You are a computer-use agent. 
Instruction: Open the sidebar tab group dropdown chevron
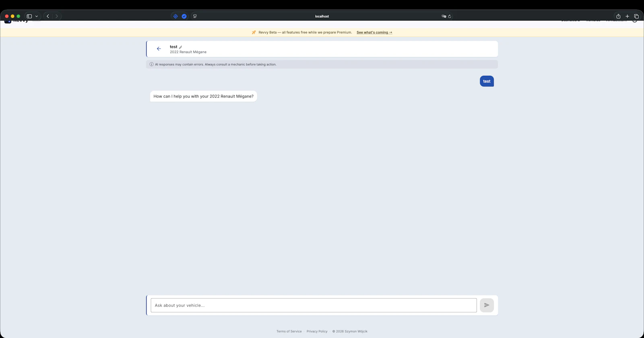click(x=37, y=16)
